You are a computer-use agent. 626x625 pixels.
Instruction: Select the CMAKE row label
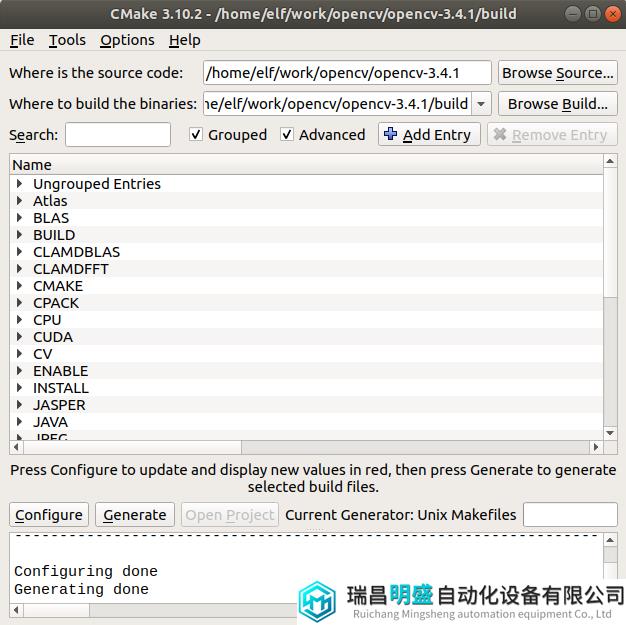[58, 286]
